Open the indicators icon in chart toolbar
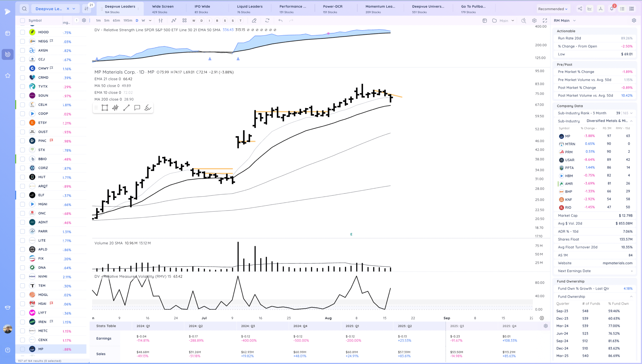The image size is (642, 364). point(174,21)
